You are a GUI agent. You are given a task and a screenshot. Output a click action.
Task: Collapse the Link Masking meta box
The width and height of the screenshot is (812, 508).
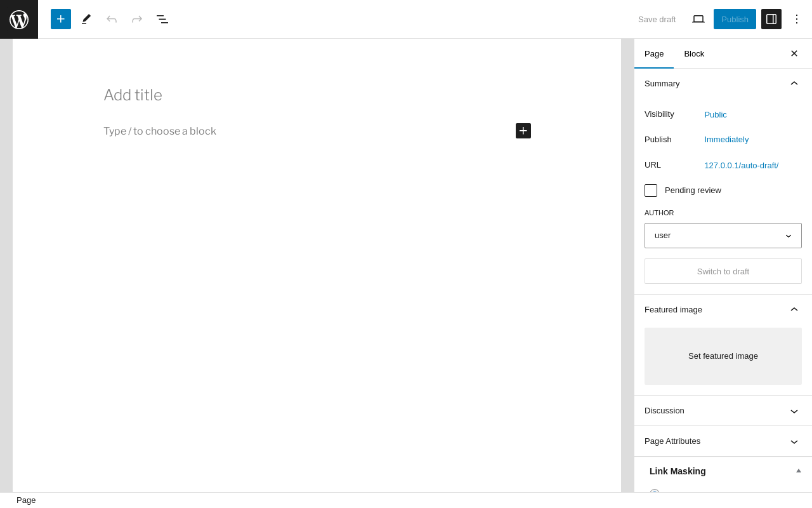(799, 471)
